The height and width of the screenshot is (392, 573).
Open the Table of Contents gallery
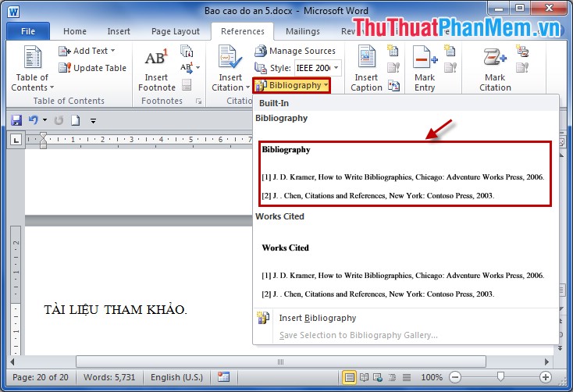[32, 68]
